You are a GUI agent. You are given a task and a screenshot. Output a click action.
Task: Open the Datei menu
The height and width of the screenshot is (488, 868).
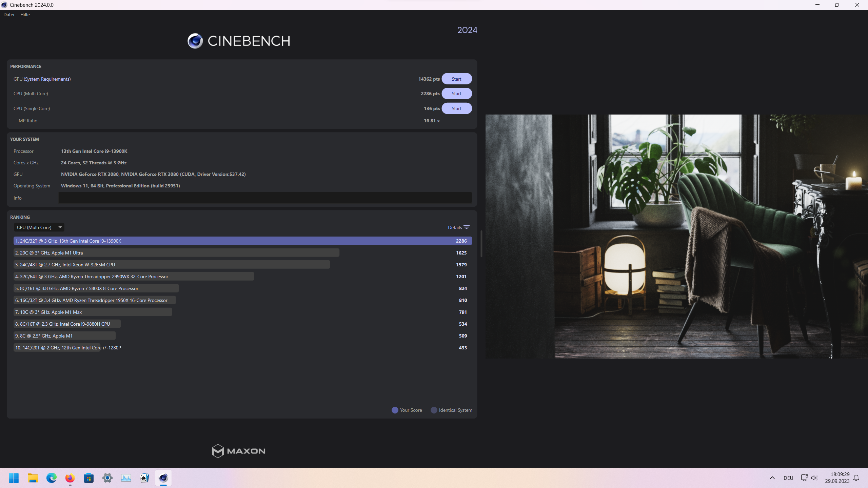9,15
